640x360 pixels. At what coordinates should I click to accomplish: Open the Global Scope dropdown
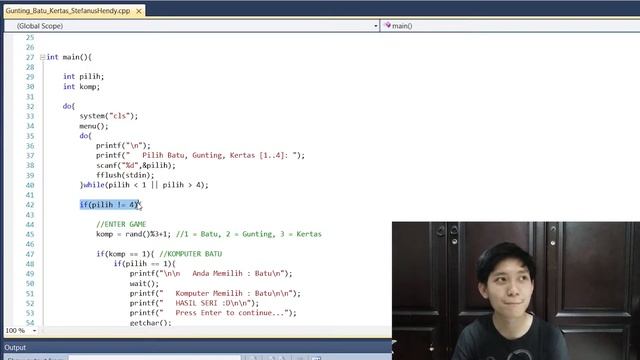coord(192,26)
